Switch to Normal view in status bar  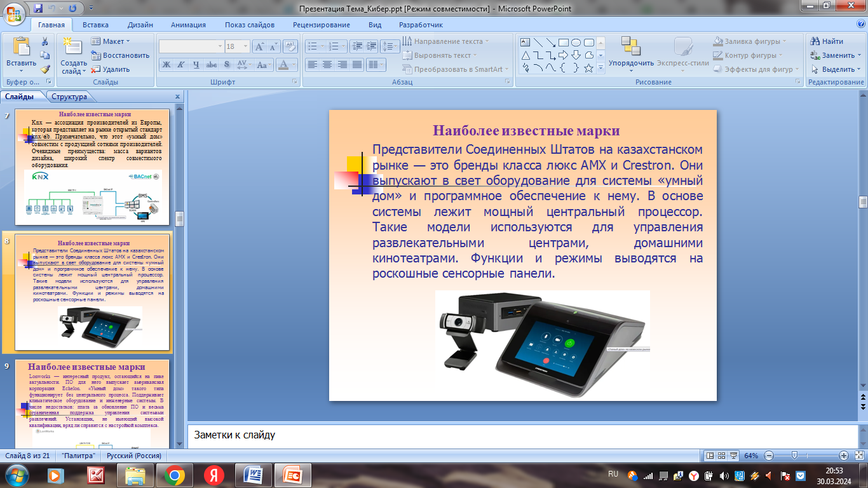(710, 456)
